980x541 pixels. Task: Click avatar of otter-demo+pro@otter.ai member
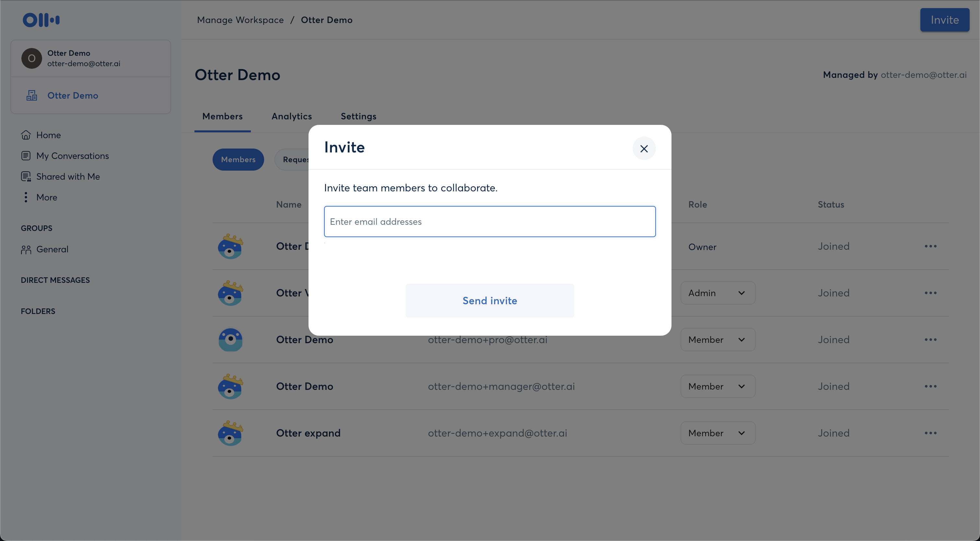230,340
